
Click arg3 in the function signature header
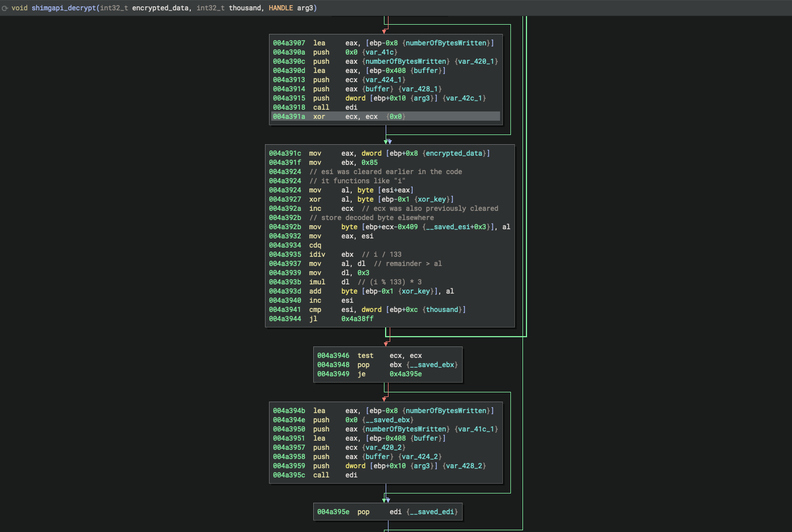(305, 8)
